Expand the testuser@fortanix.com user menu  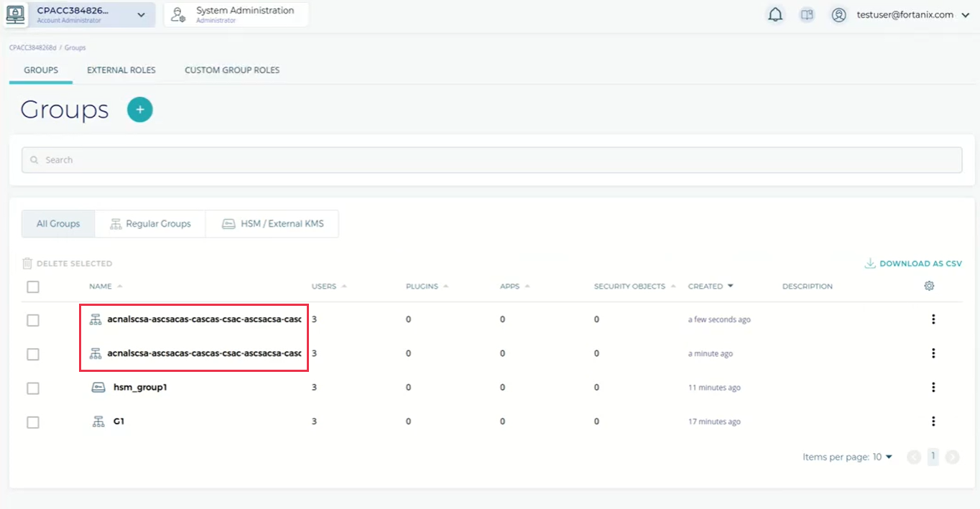[965, 15]
